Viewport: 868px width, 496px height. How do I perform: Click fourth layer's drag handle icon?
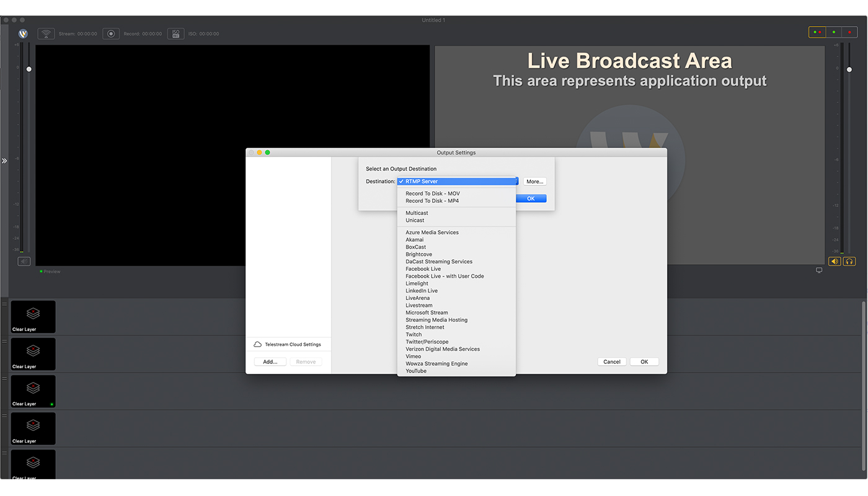point(4,415)
